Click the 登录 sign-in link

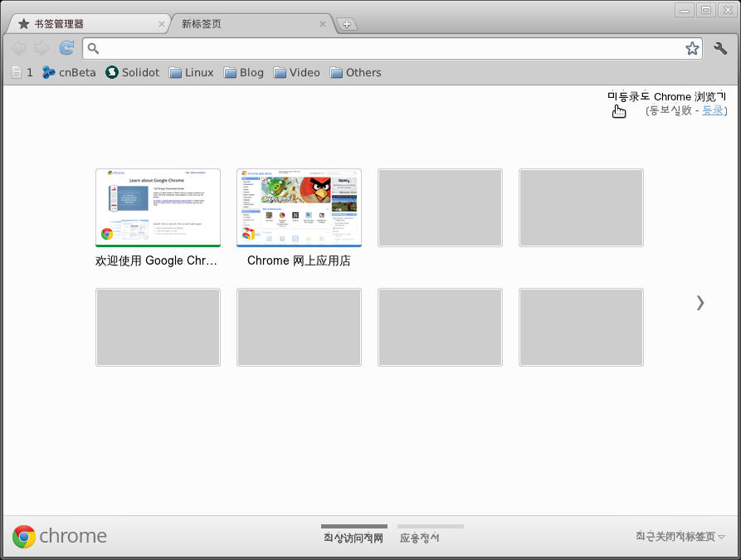click(713, 110)
